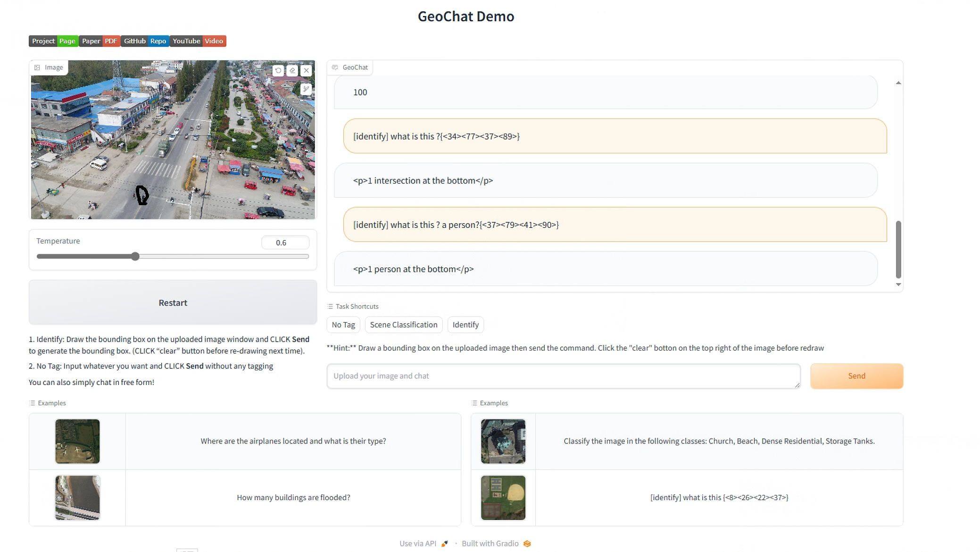Select the Scene Classification shortcut
The image size is (980, 552).
coord(403,325)
